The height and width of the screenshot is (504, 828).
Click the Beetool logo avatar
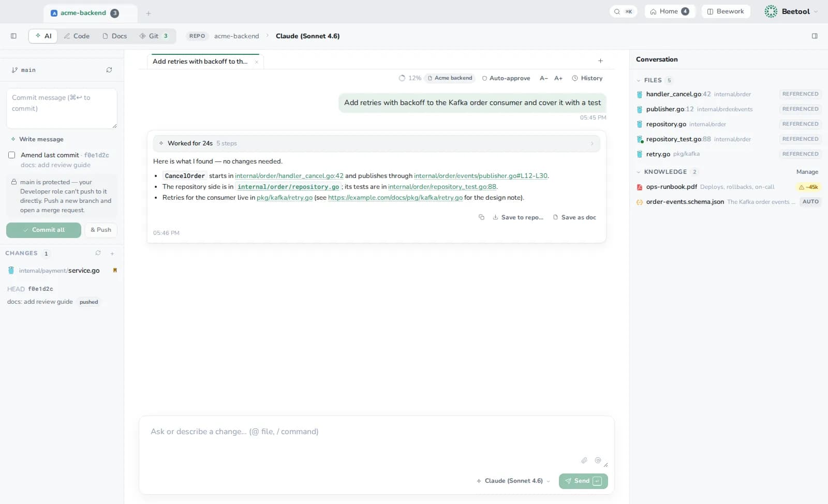(x=771, y=11)
